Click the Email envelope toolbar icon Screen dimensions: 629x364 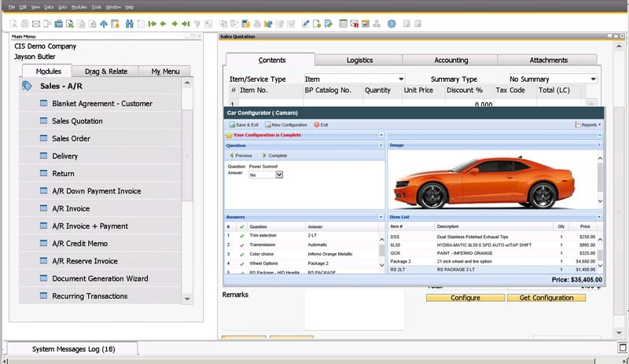(x=36, y=24)
